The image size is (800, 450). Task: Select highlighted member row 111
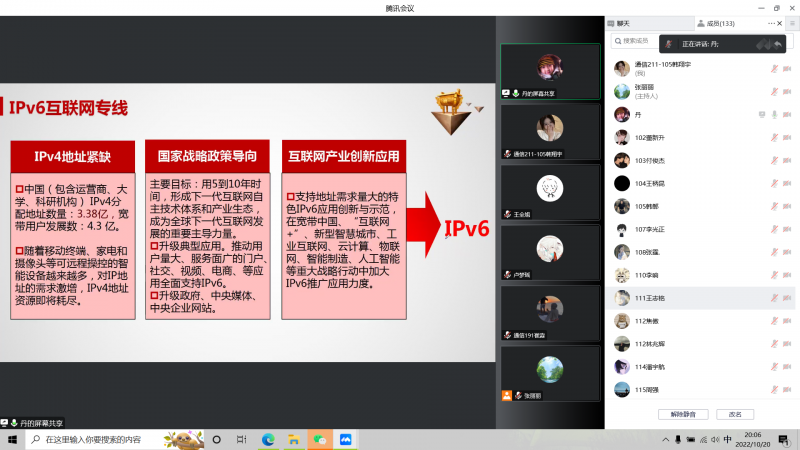702,298
